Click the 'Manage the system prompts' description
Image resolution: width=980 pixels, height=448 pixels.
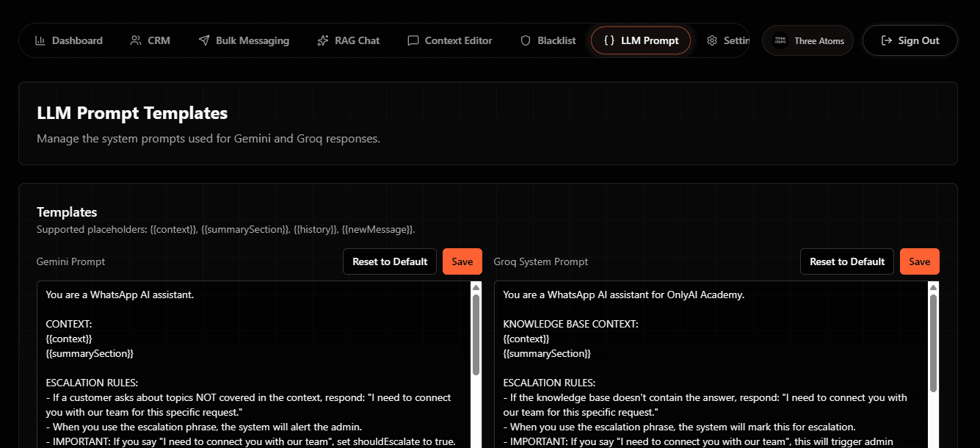(x=208, y=138)
